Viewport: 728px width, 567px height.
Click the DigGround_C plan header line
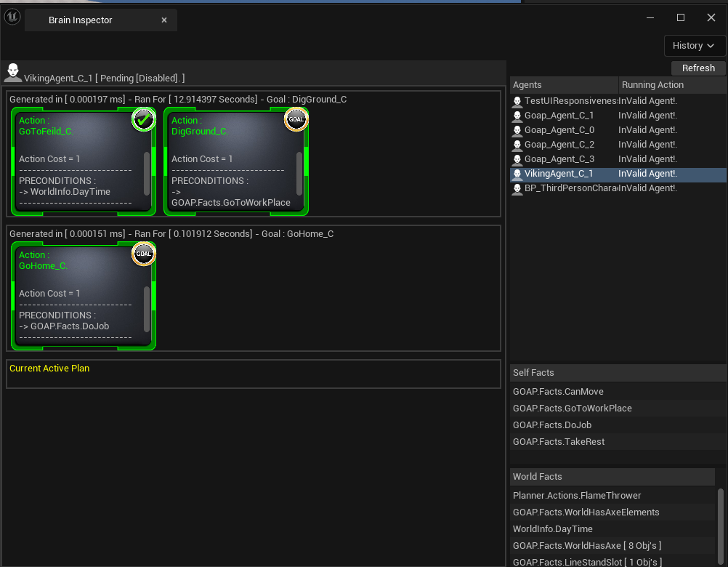178,100
